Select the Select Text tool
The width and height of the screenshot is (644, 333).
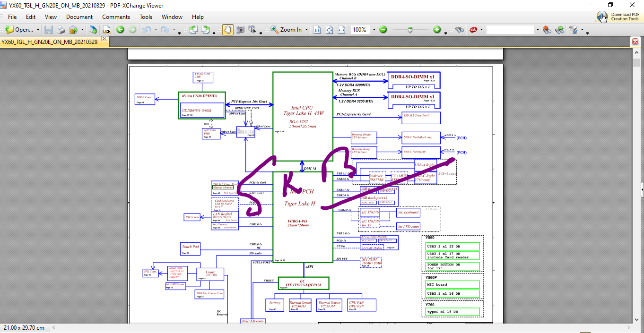coord(252,29)
